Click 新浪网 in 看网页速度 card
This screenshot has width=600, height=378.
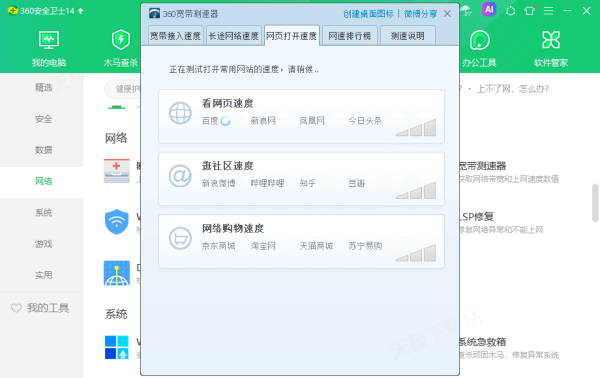pyautogui.click(x=263, y=121)
